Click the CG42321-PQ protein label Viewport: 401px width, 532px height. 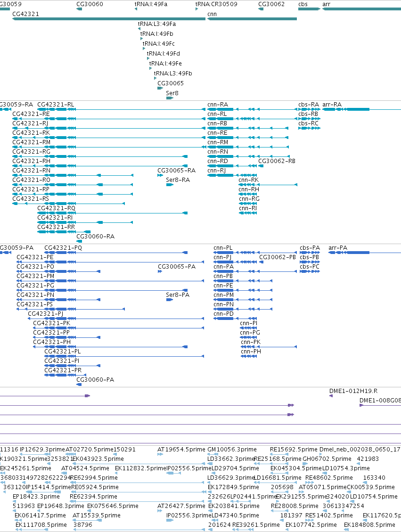pos(63,248)
